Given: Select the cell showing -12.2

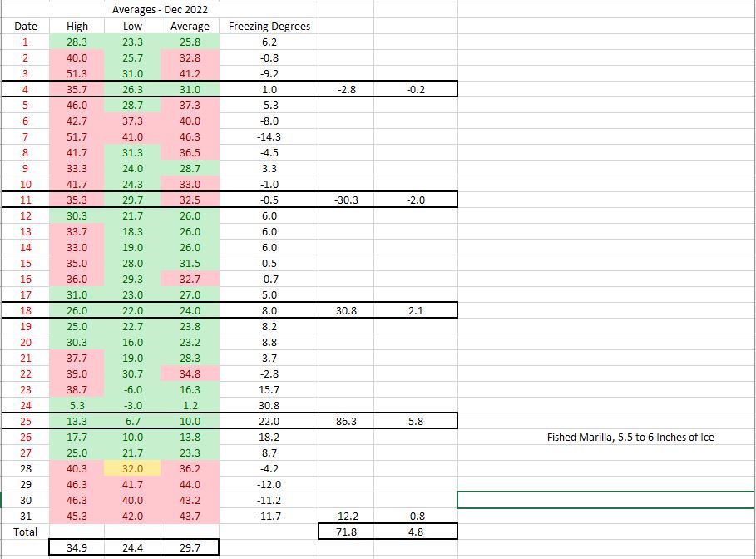Looking at the screenshot, I should [346, 516].
